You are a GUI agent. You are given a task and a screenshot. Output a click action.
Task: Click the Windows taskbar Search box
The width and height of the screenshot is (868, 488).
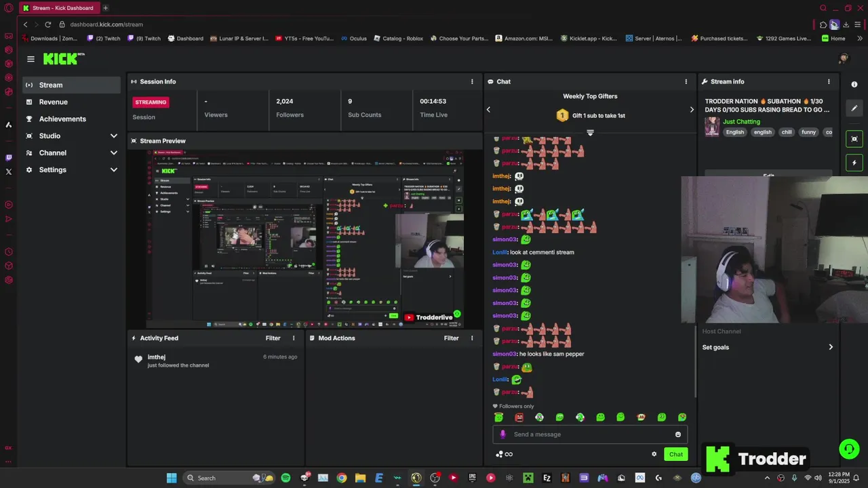(229, 478)
